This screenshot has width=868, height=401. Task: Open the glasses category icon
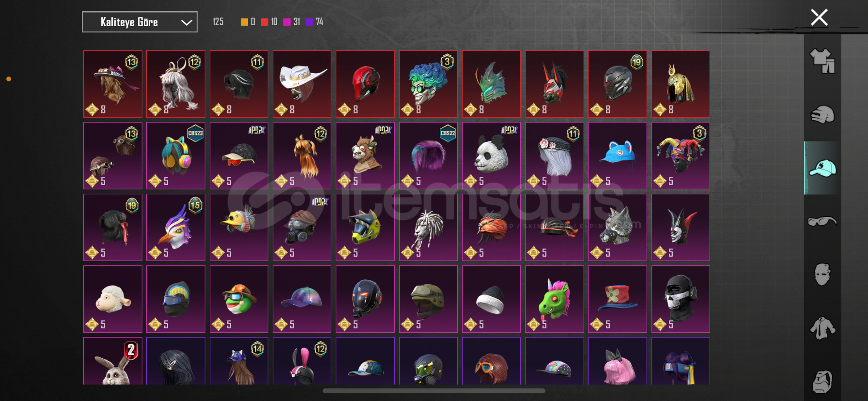[x=822, y=221]
